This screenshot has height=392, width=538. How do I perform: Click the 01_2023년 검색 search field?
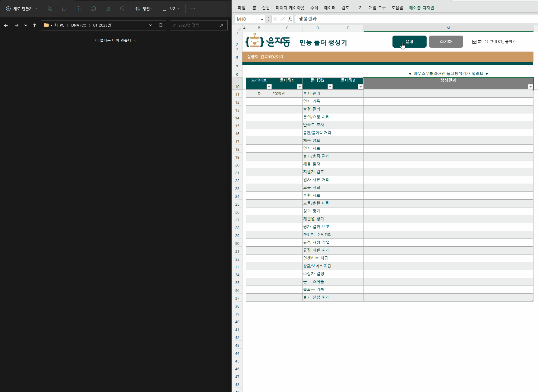195,25
